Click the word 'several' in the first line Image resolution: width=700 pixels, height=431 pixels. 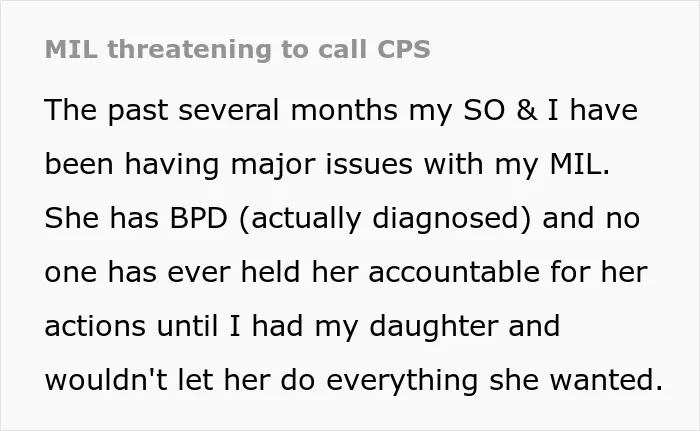229,110
